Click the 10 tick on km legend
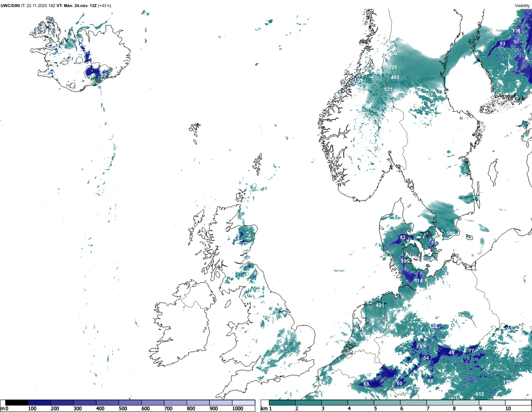The image size is (532, 412). point(508,409)
